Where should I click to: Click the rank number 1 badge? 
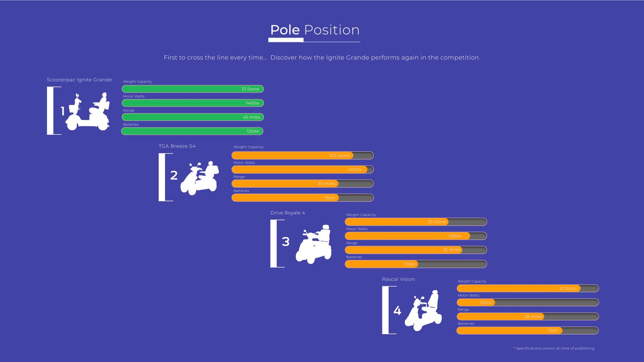point(63,112)
